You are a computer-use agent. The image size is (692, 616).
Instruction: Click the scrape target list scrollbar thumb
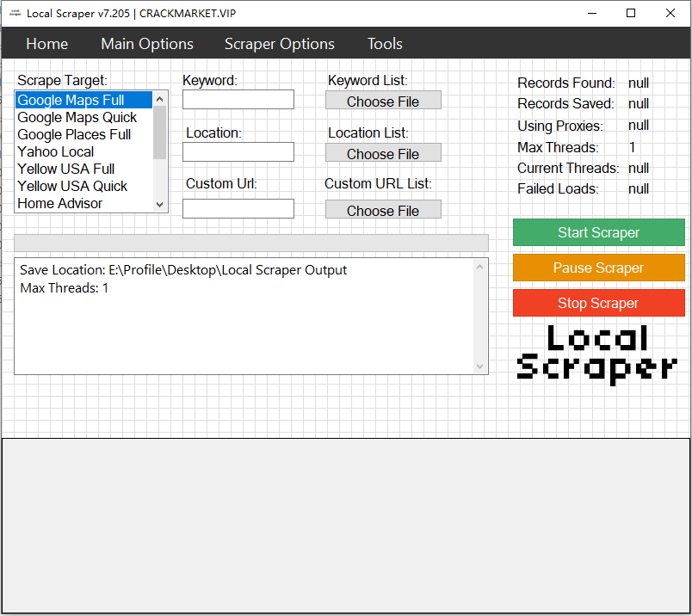coord(160,132)
